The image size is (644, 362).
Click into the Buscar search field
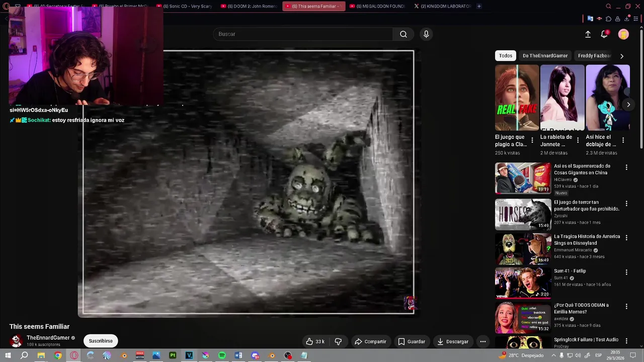point(303,34)
